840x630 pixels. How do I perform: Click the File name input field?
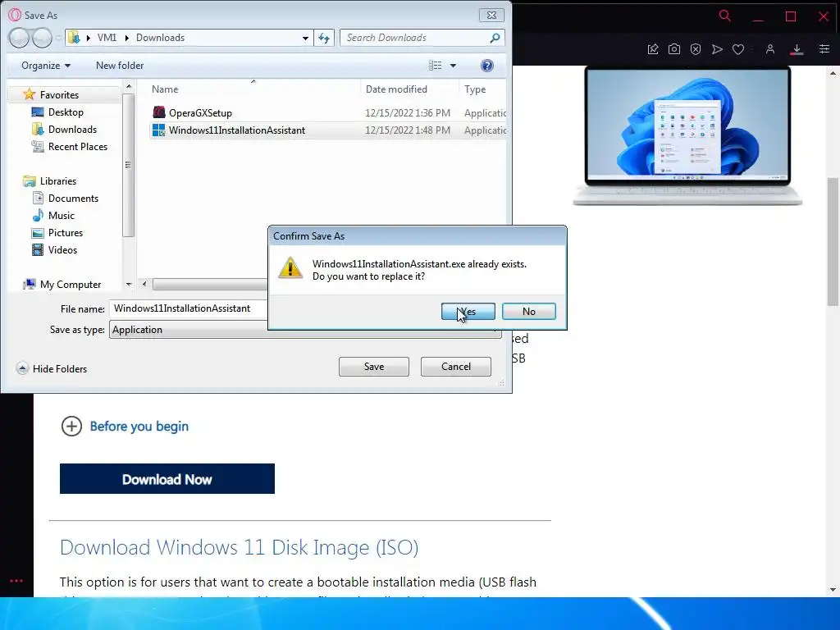coord(188,308)
